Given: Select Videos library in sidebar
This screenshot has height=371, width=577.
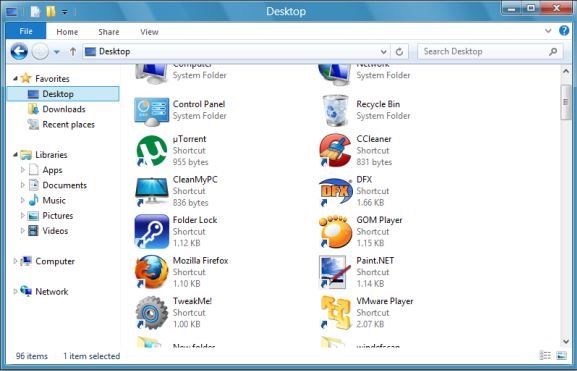Looking at the screenshot, I should [x=55, y=231].
